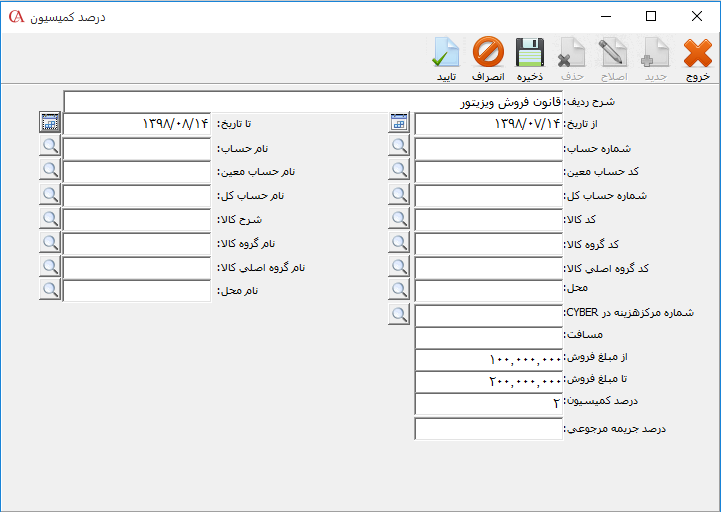Click the شماره حساب کل input field
Image resolution: width=721 pixels, height=512 pixels.
[x=488, y=196]
